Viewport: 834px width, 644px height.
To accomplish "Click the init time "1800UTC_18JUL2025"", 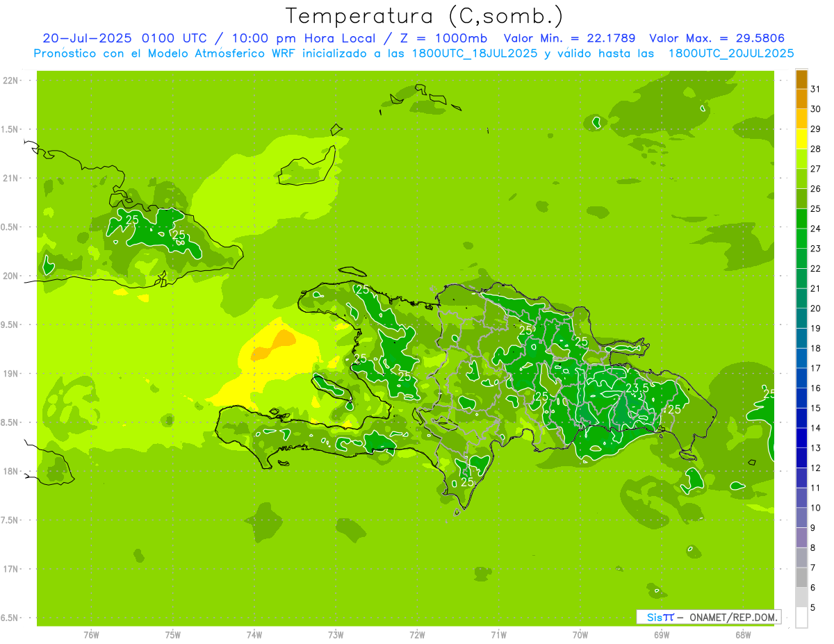I will [475, 53].
